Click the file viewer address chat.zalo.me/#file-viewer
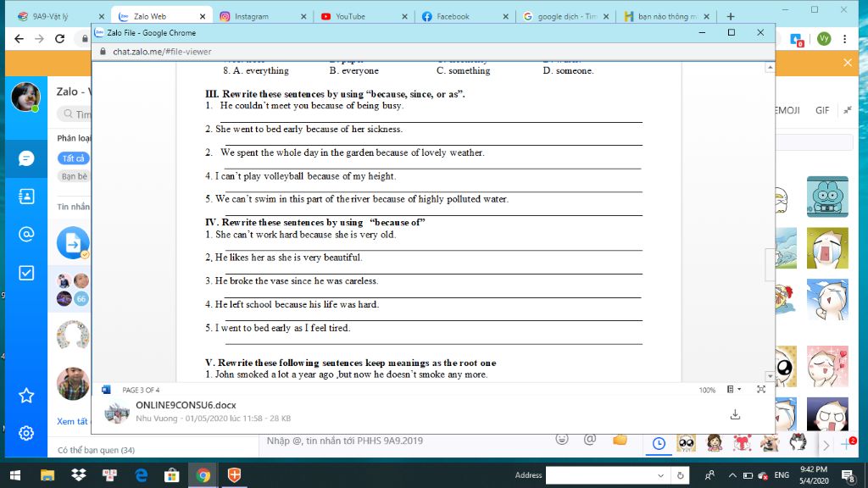 pos(162,52)
